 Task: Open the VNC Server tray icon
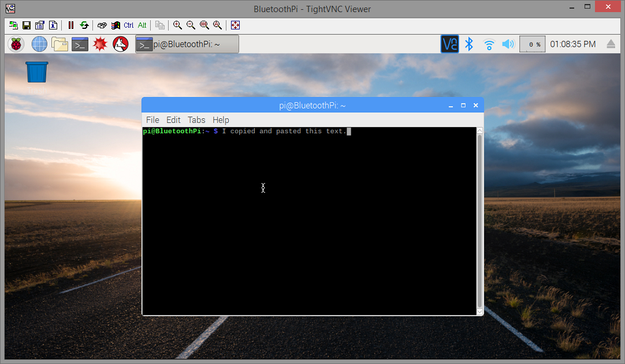click(x=449, y=44)
